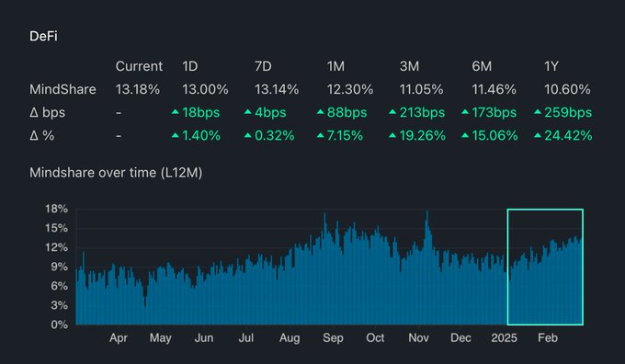625x364 pixels.
Task: Click the 6% y-axis label
Action: click(60, 286)
